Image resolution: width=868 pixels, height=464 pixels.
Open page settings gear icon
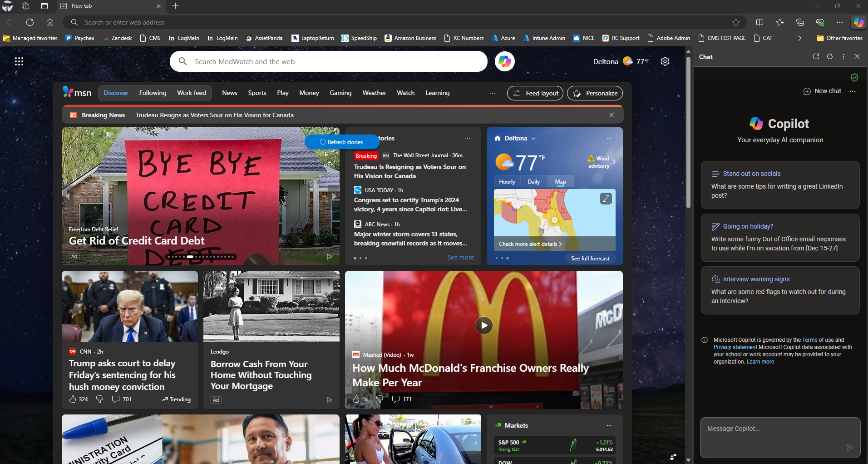point(665,61)
